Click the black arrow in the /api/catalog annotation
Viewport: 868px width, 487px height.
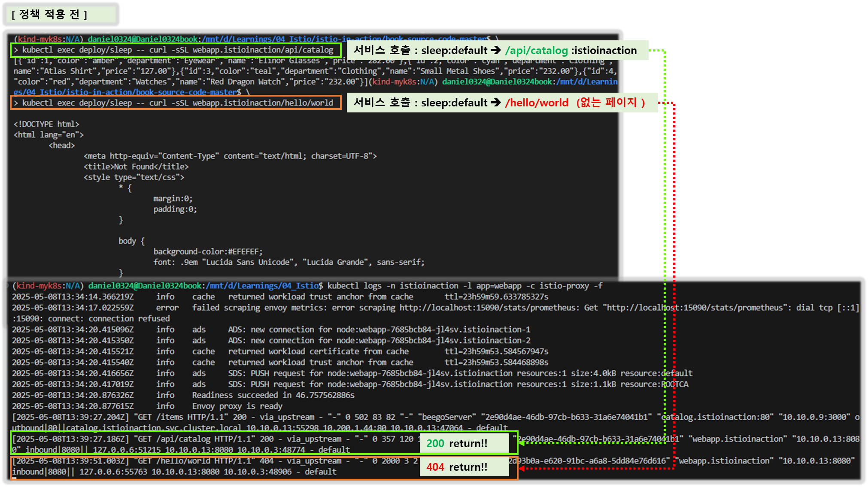click(496, 51)
